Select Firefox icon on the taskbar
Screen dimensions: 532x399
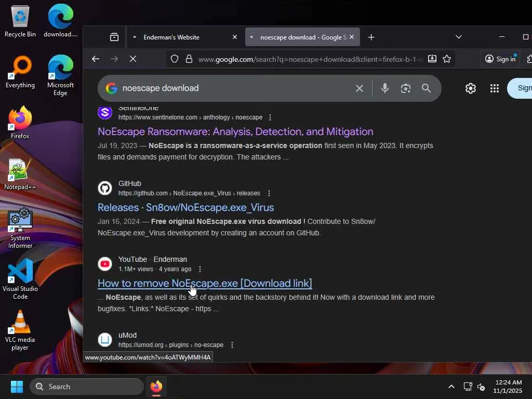click(x=156, y=387)
